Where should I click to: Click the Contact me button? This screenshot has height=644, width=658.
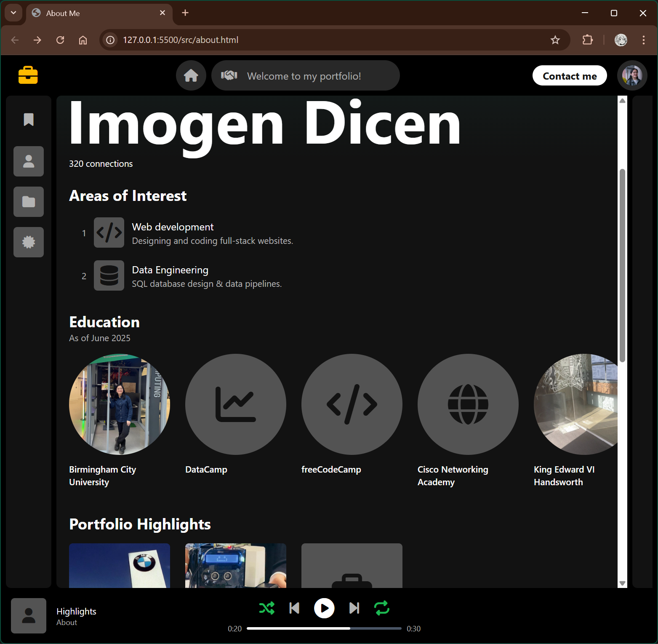pyautogui.click(x=570, y=76)
